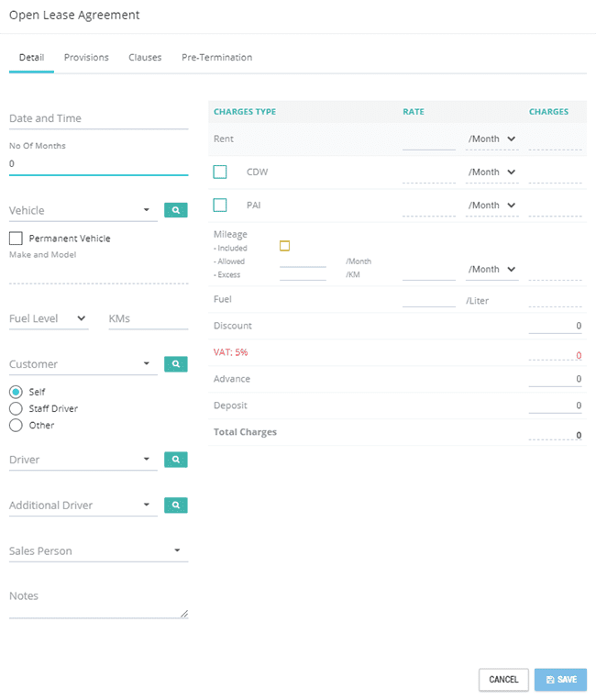Open the Sales Person dropdown
The width and height of the screenshot is (596, 700).
[x=99, y=550]
